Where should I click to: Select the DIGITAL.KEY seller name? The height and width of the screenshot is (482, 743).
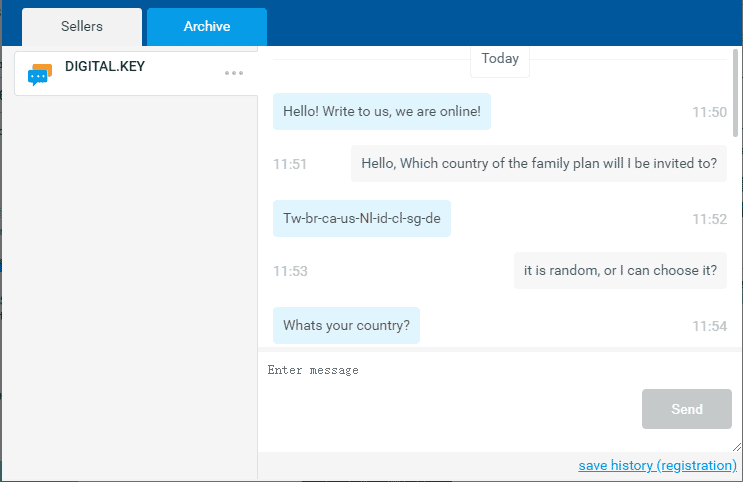pyautogui.click(x=104, y=66)
